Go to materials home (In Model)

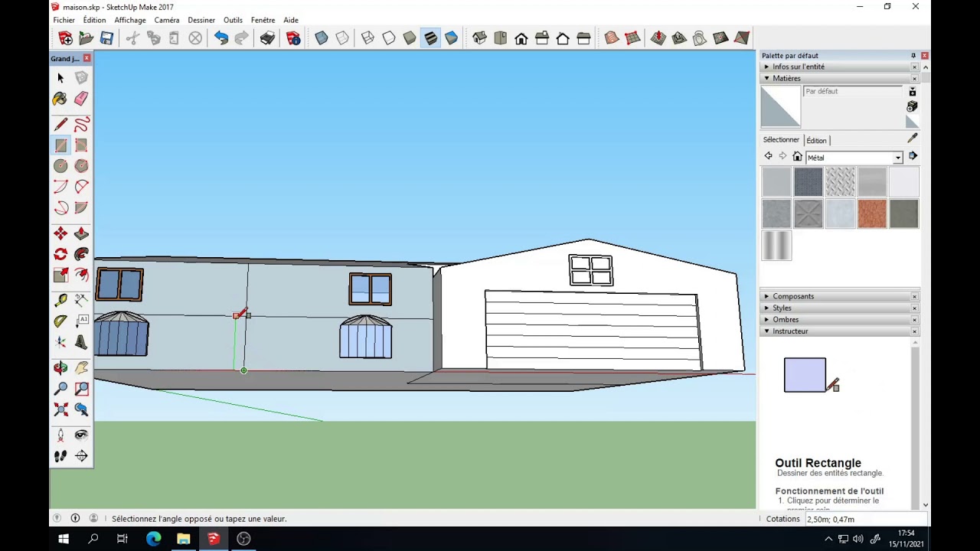coord(797,156)
